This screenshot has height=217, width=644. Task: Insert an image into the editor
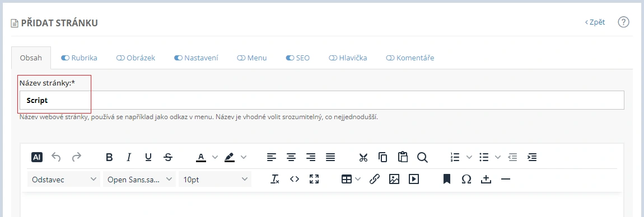(394, 179)
